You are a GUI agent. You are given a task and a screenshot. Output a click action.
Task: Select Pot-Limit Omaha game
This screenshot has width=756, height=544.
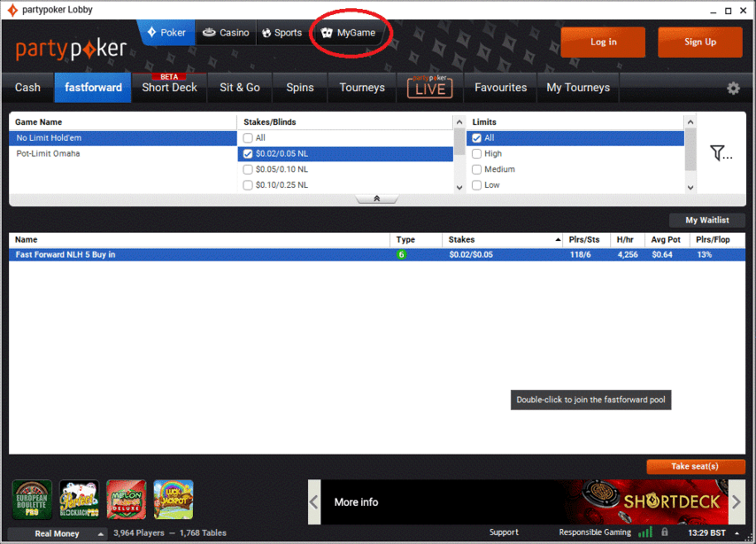coord(123,153)
